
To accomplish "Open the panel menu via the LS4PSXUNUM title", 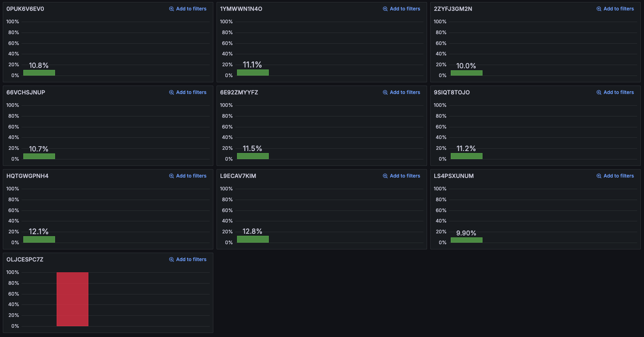I will (x=454, y=176).
